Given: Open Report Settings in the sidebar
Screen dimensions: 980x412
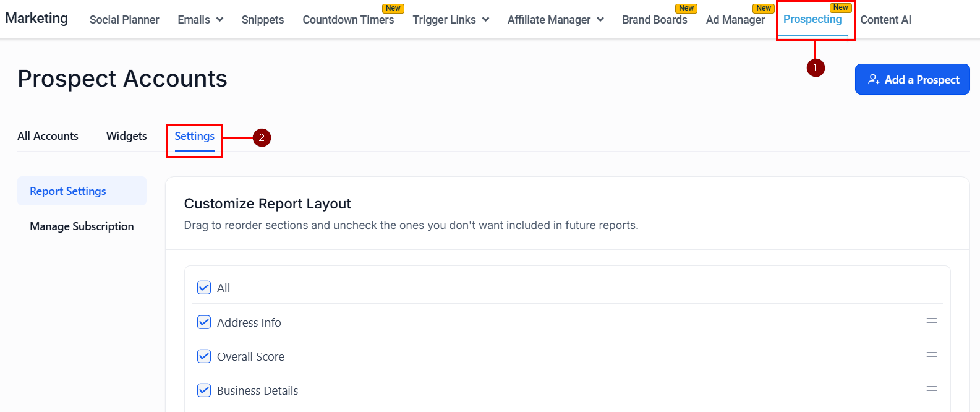Looking at the screenshot, I should [x=82, y=191].
